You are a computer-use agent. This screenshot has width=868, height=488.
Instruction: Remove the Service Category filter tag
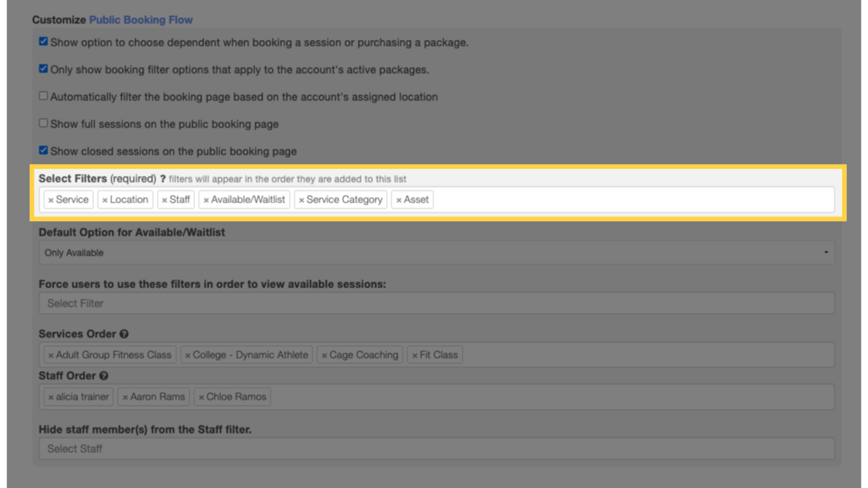point(303,200)
